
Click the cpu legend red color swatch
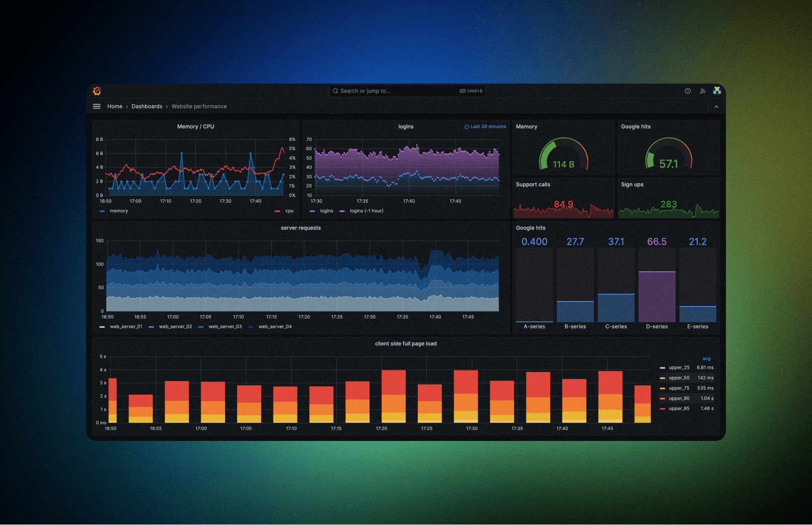(x=277, y=211)
